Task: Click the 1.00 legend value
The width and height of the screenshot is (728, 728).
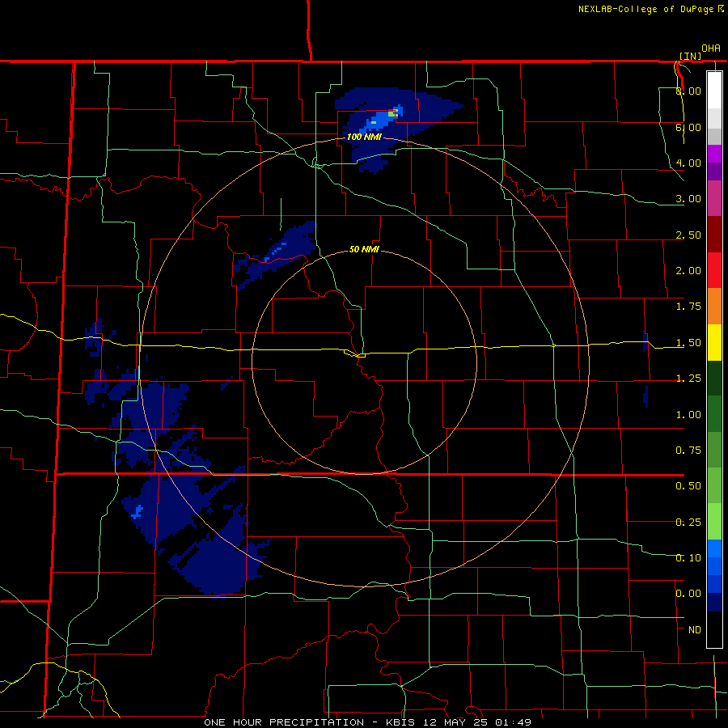Action: pyautogui.click(x=688, y=415)
